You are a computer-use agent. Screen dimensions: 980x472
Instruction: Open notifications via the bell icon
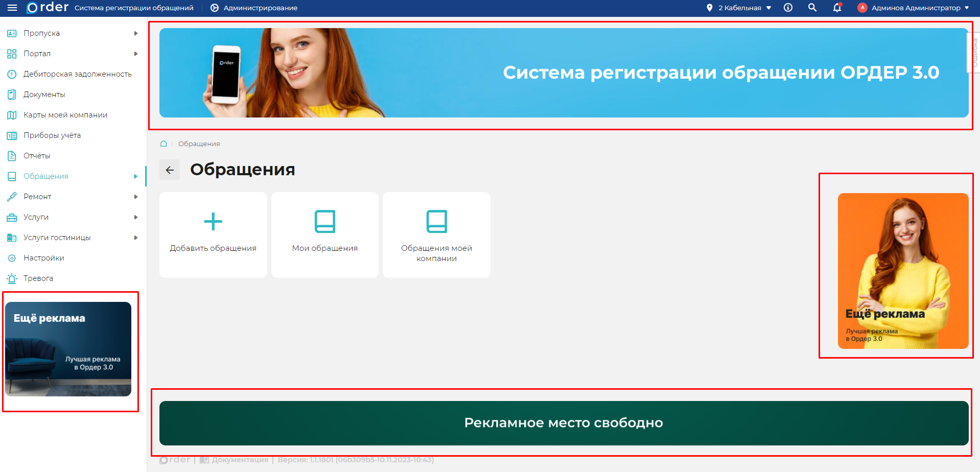(x=836, y=8)
